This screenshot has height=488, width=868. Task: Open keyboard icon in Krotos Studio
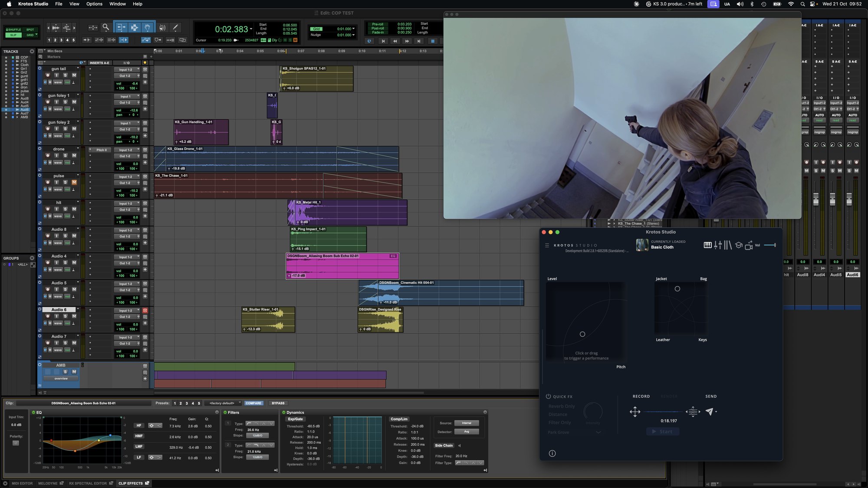(x=707, y=245)
